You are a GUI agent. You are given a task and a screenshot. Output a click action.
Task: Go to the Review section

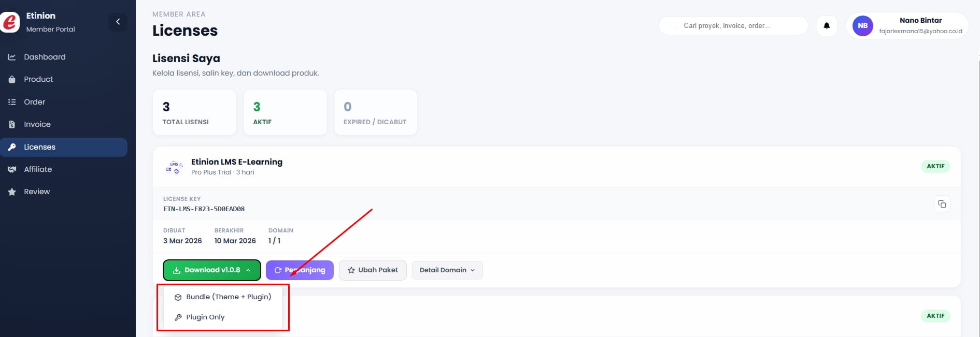(37, 192)
